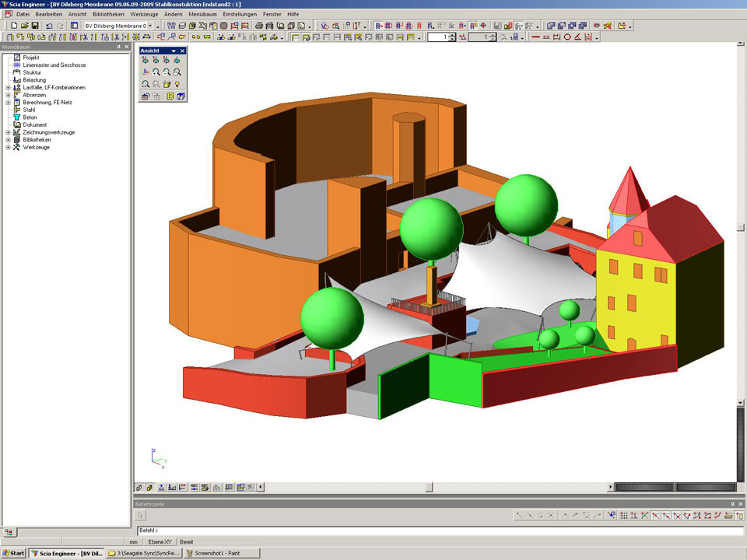Expand the Lastfälle, LF-Kombinationen tree node
This screenshot has width=747, height=560.
point(8,88)
